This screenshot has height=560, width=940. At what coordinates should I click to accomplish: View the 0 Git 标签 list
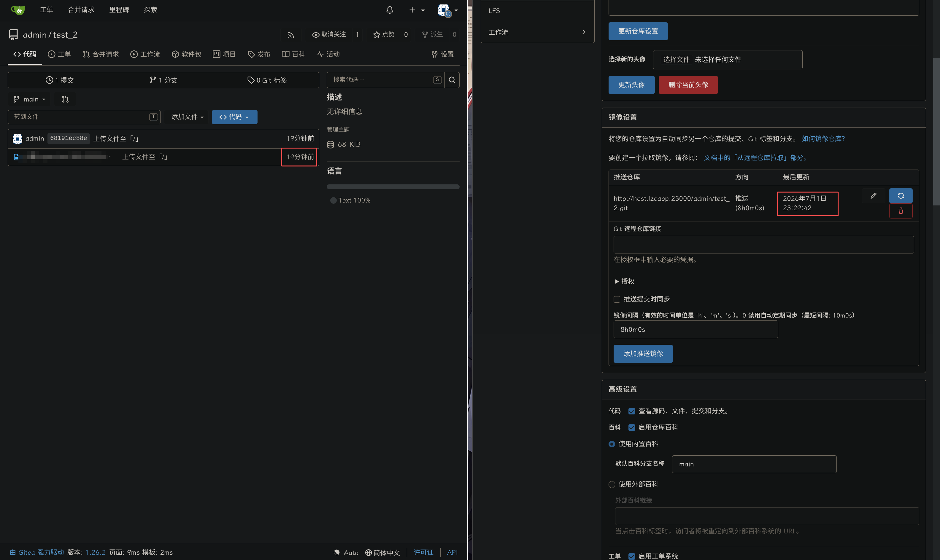point(267,80)
